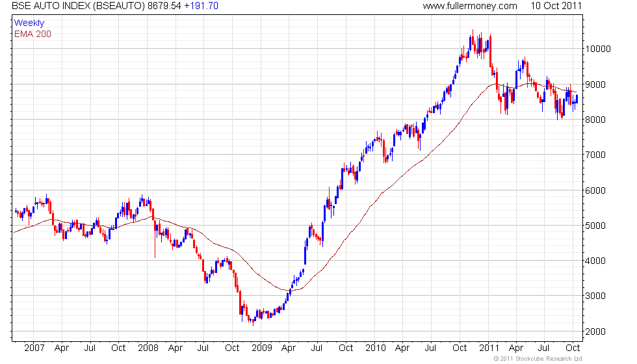Click the 7000 price axis label
This screenshot has width=637, height=364.
tap(595, 155)
